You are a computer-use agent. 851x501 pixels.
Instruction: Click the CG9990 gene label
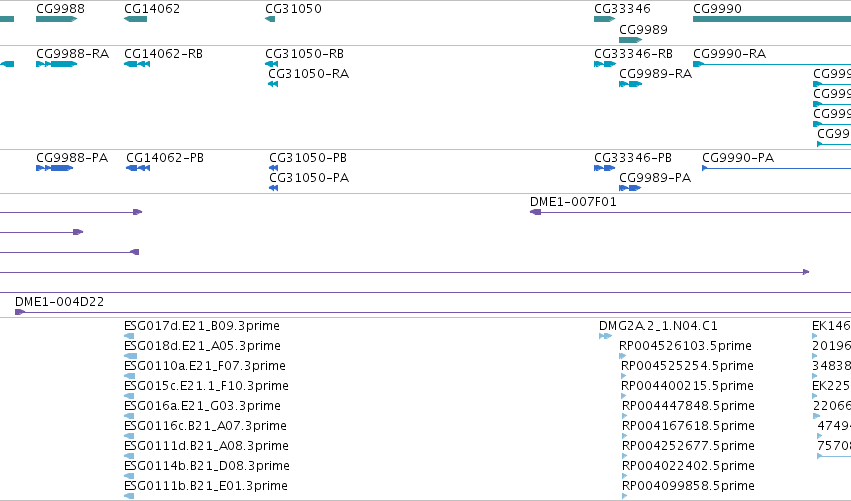point(717,9)
